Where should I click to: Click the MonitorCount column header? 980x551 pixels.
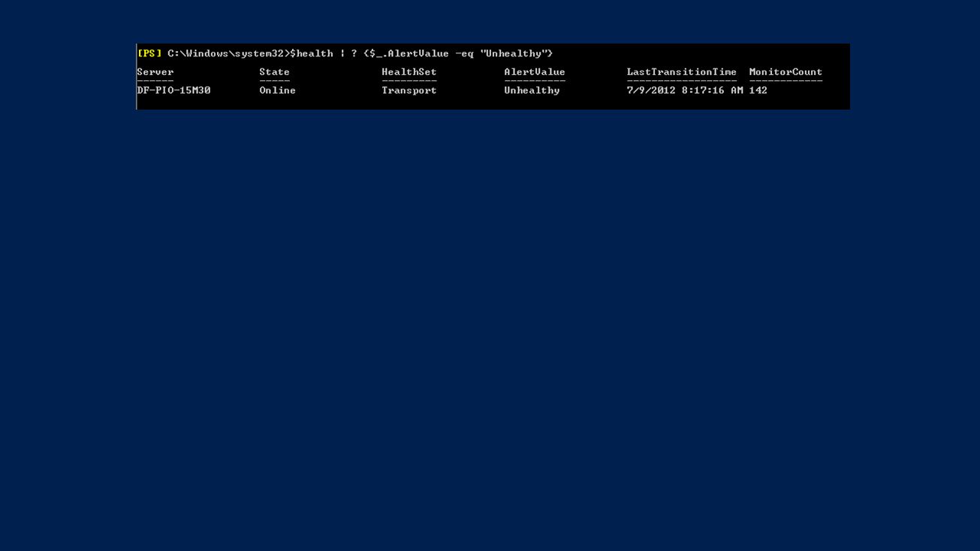click(x=786, y=72)
